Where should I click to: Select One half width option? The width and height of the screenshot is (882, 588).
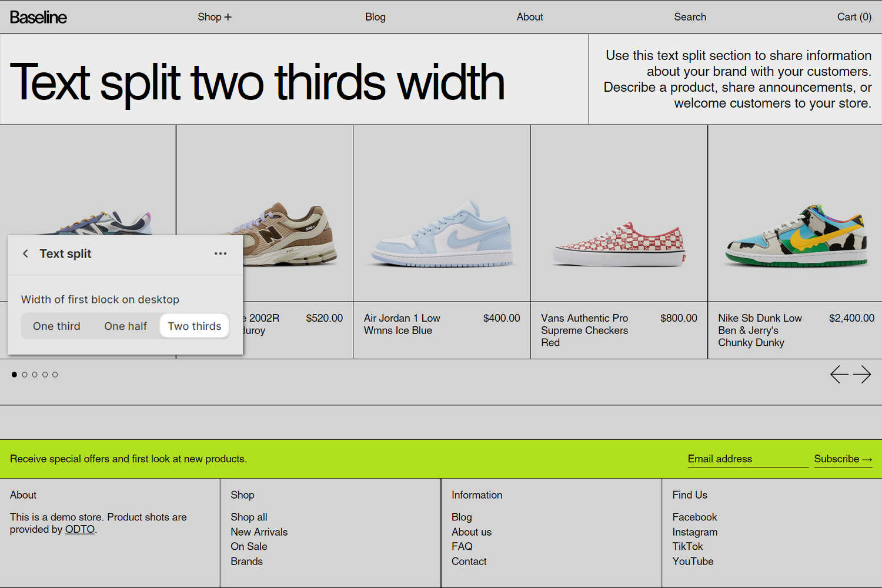(x=125, y=326)
